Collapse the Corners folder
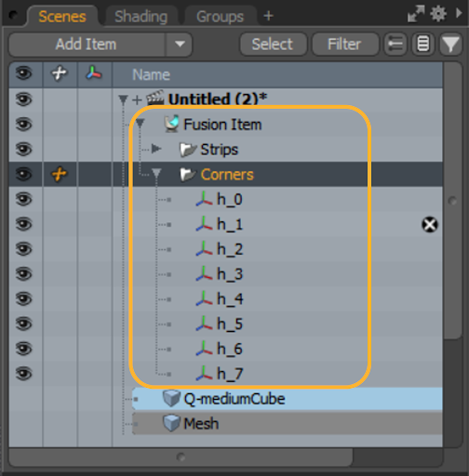 point(156,174)
